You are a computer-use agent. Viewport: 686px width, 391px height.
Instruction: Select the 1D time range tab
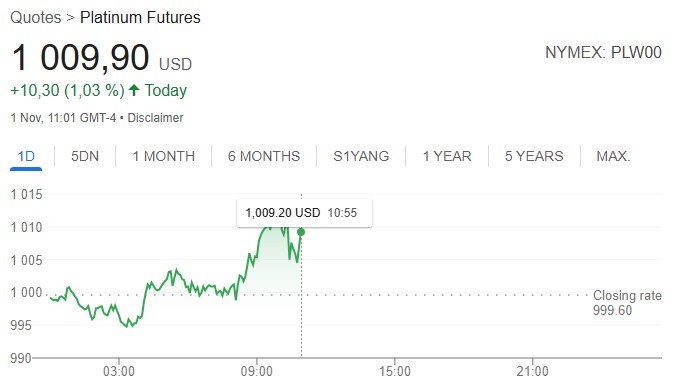point(26,156)
